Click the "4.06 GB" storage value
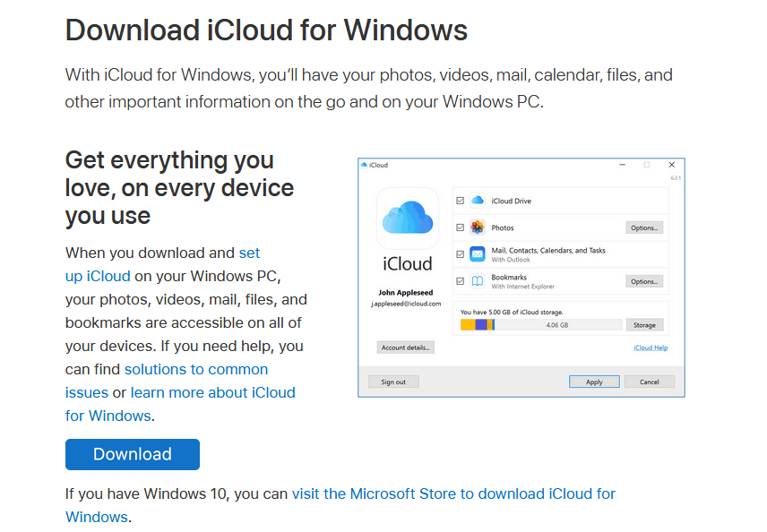The height and width of the screenshot is (532, 767). pos(557,325)
